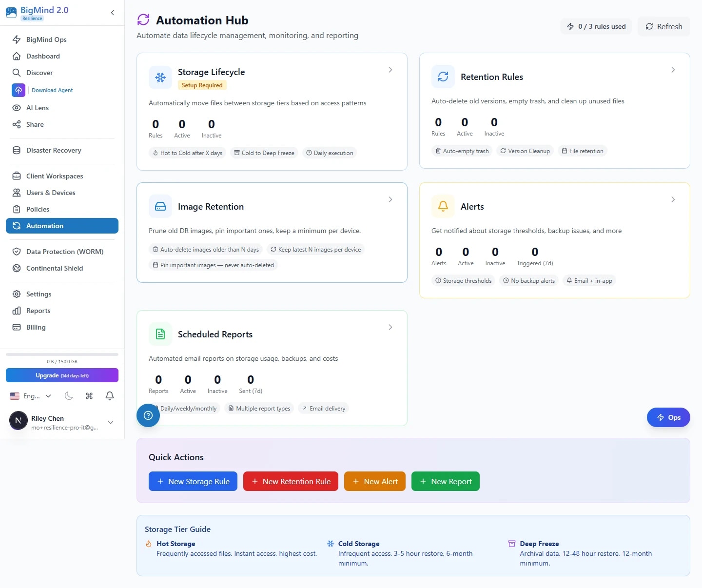Click the Hot to Cold after X days tag

point(187,153)
